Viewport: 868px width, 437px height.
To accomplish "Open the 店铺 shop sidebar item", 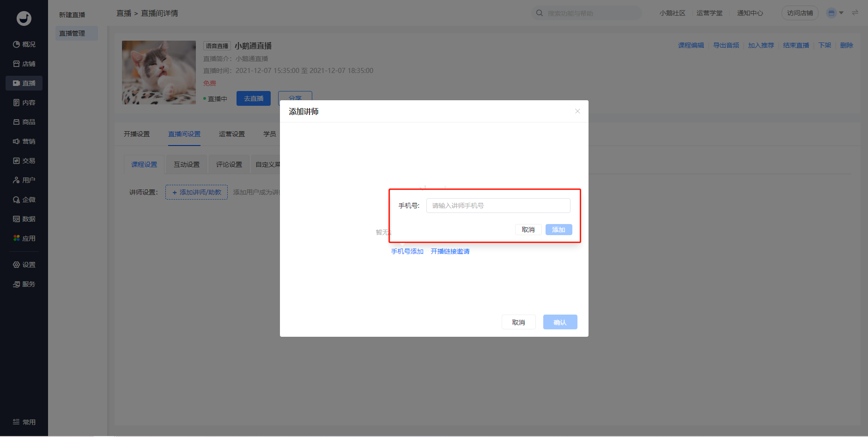I will tap(24, 64).
